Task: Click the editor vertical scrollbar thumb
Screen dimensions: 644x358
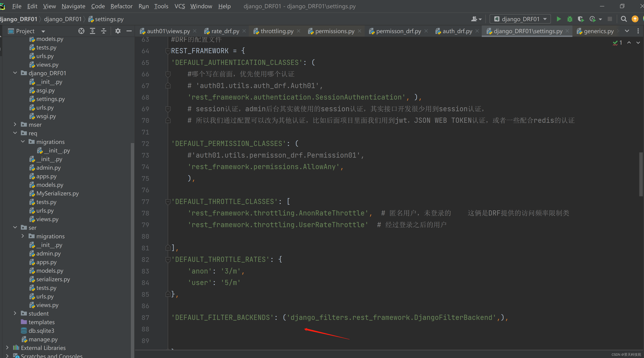Action: [x=641, y=174]
